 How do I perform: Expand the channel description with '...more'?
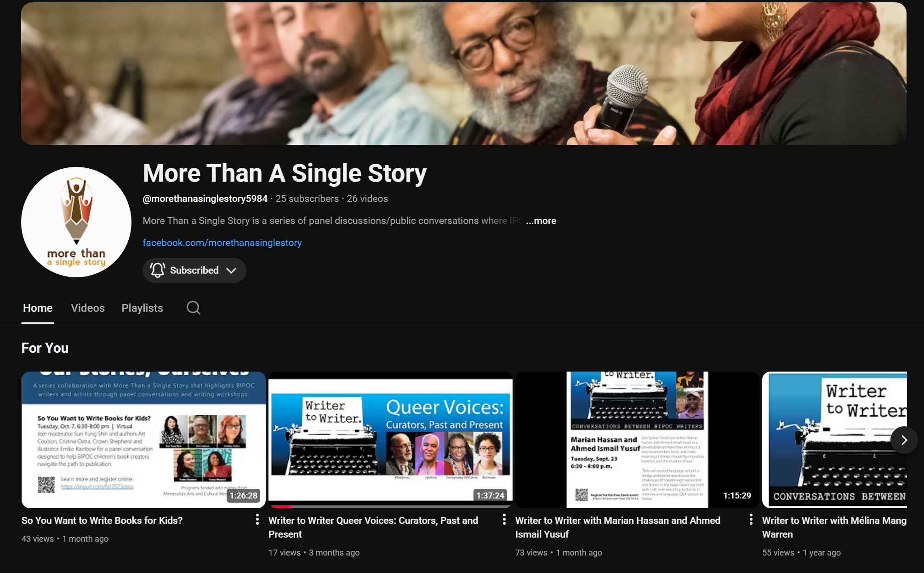[x=541, y=221]
